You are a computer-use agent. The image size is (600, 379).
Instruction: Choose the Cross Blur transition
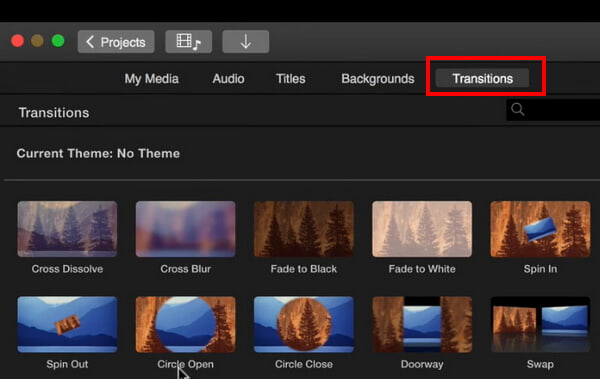[186, 229]
